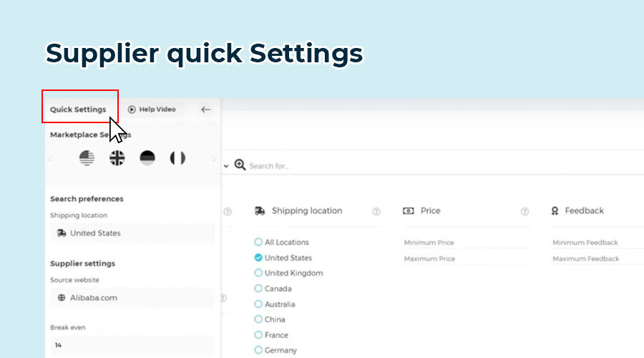
Task: Click the magnifier search icon
Action: point(240,165)
